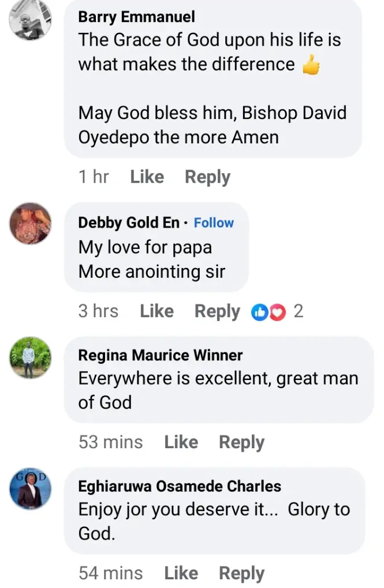Screen dimensions: 384x588
Task: Like Eghiaruwa Osamede Charles's comment
Action: point(181,574)
